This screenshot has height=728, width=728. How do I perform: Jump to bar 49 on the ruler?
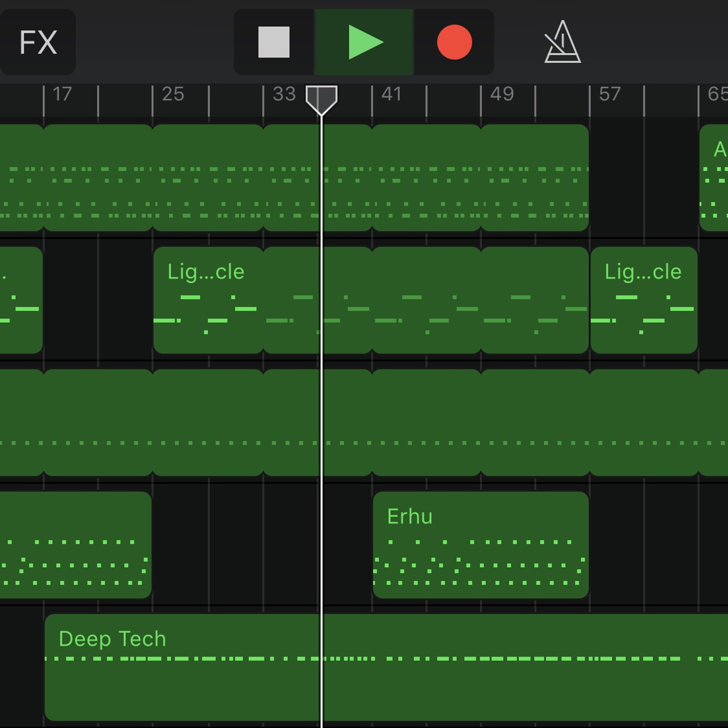coord(502,94)
